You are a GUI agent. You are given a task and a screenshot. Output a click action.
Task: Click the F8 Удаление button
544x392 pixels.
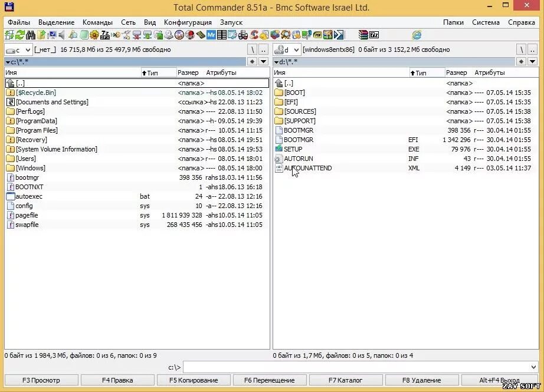pos(422,380)
